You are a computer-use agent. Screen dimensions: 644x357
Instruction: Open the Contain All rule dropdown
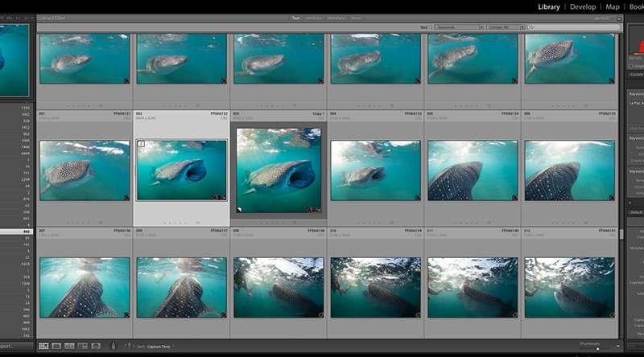pyautogui.click(x=507, y=27)
